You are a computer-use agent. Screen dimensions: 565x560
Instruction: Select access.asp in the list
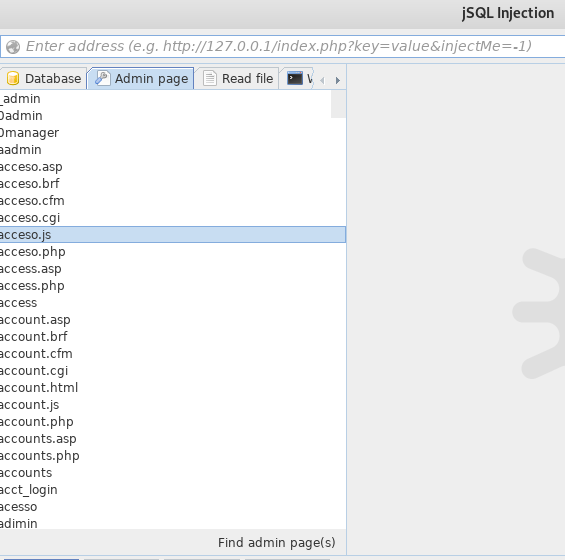click(173, 268)
